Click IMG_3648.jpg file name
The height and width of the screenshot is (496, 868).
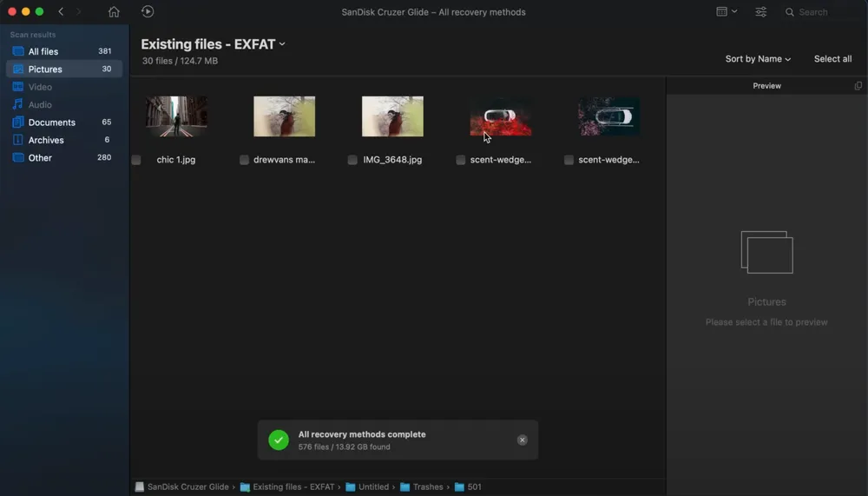[392, 160]
